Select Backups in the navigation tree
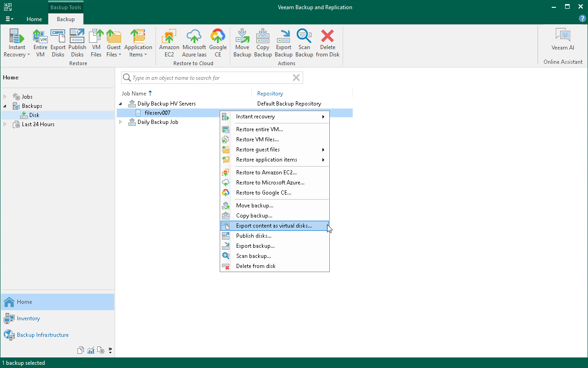The height and width of the screenshot is (368, 588). [x=32, y=106]
